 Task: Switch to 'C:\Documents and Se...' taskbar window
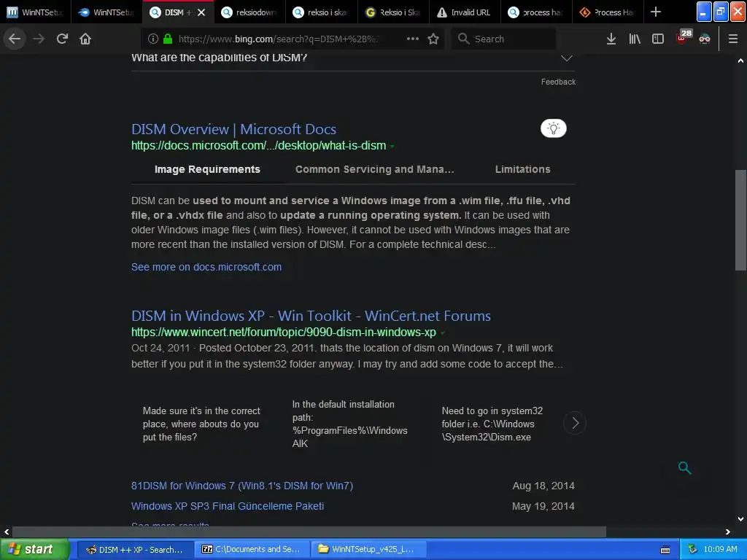252,550
